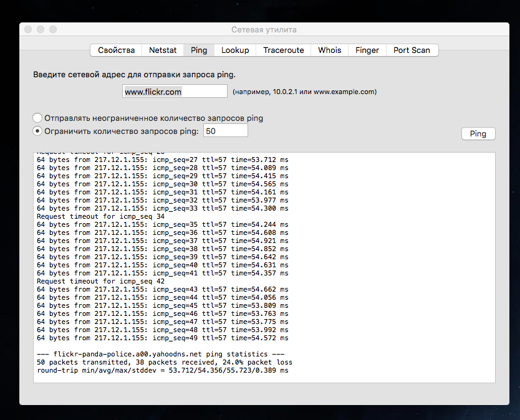
Task: Click the ping count field showing 50
Action: (x=226, y=131)
